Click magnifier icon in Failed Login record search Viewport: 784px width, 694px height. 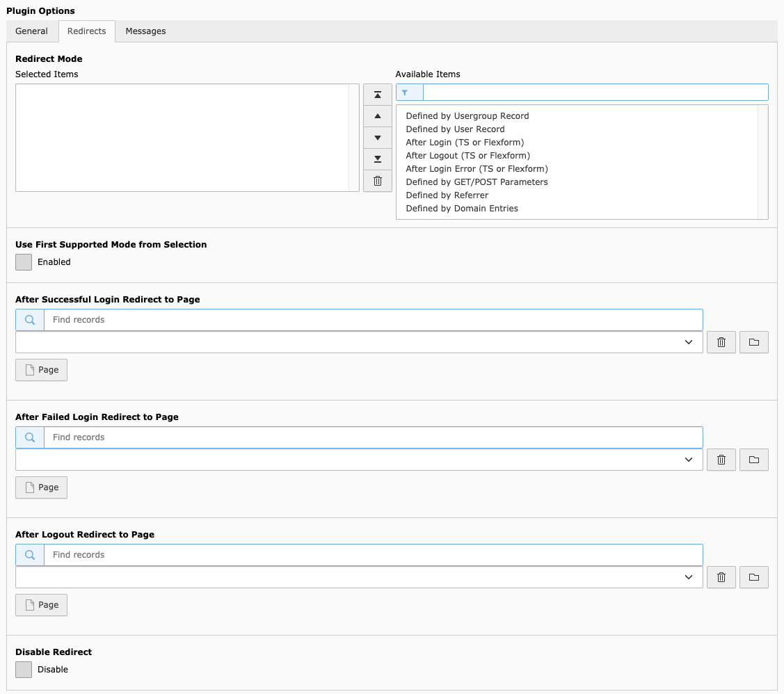(x=30, y=437)
